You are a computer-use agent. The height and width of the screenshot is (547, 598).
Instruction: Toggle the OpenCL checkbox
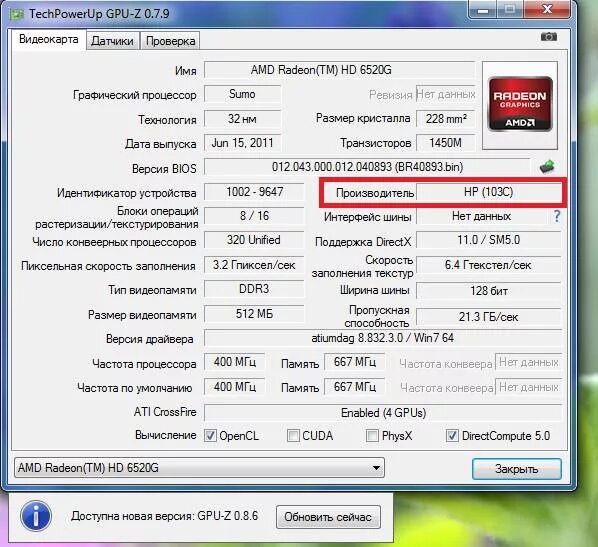(210, 436)
